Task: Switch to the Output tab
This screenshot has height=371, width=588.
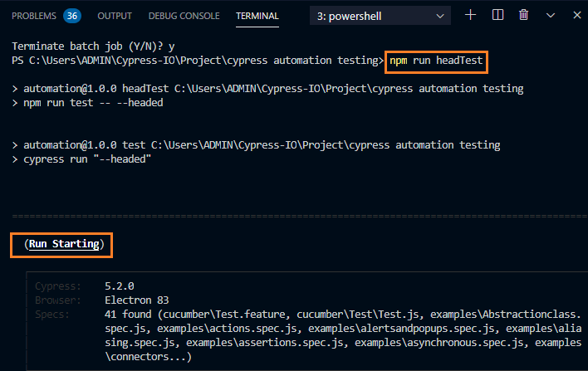Action: [x=115, y=16]
